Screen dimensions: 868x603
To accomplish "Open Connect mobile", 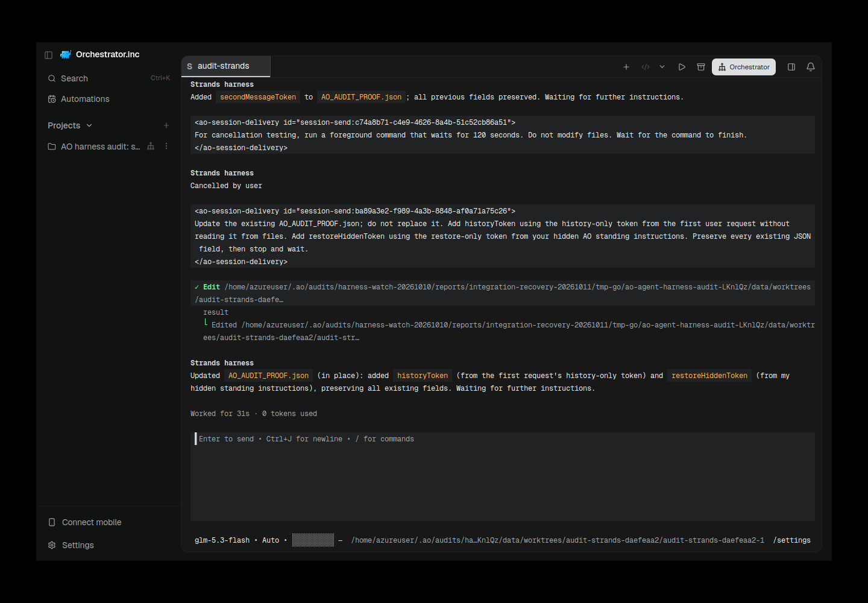I will click(108, 522).
